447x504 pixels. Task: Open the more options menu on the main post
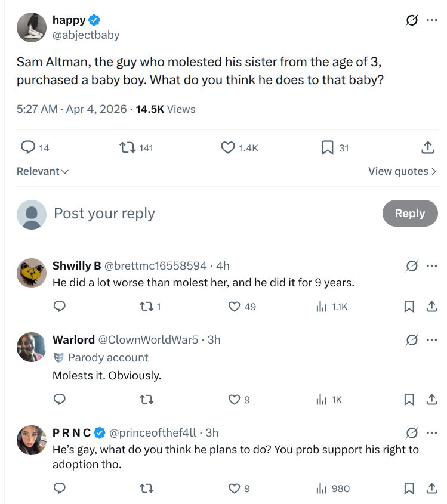[x=431, y=21]
